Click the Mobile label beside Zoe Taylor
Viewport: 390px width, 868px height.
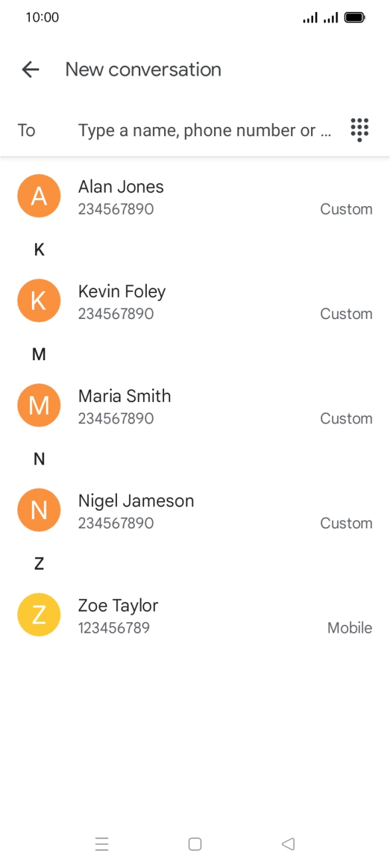coord(349,627)
